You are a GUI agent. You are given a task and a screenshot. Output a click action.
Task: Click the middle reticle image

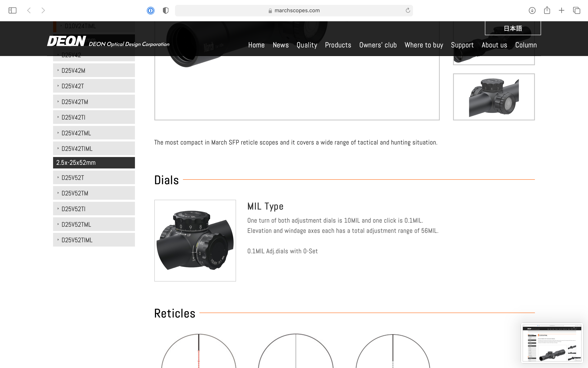click(295, 351)
